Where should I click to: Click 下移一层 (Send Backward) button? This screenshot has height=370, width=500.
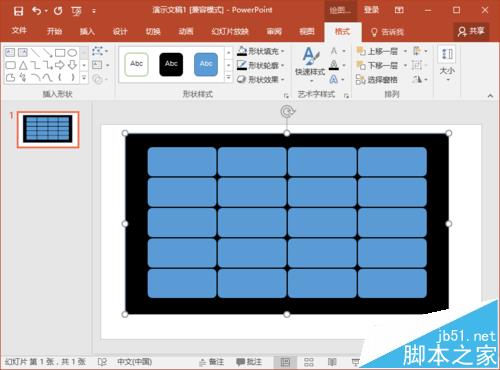[377, 65]
